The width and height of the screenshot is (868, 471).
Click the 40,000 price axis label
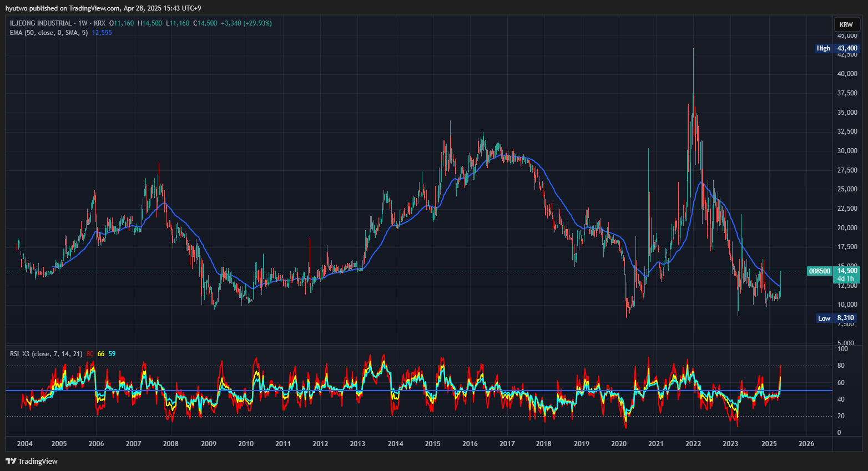[847, 74]
